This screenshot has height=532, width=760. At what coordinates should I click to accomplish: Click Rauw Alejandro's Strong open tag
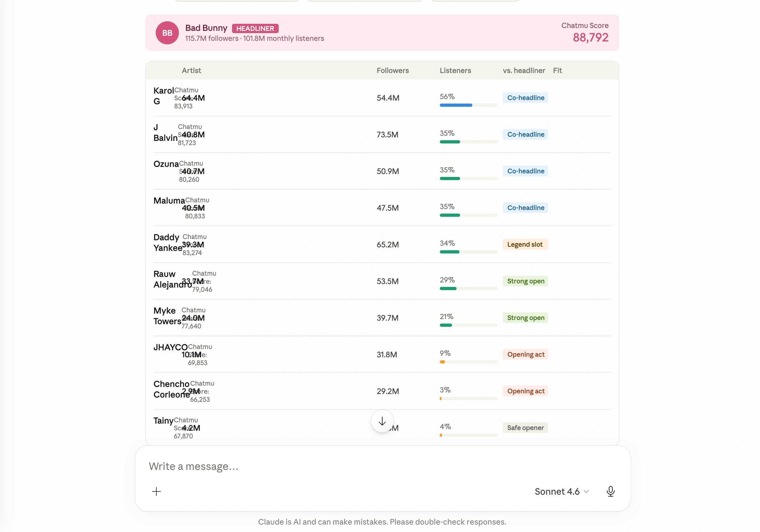525,281
